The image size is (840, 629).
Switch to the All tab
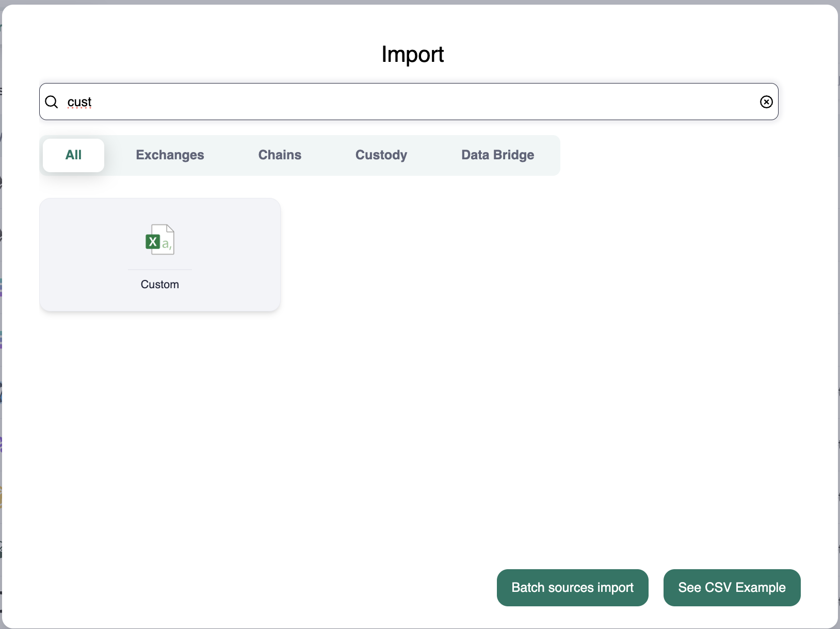coord(73,155)
